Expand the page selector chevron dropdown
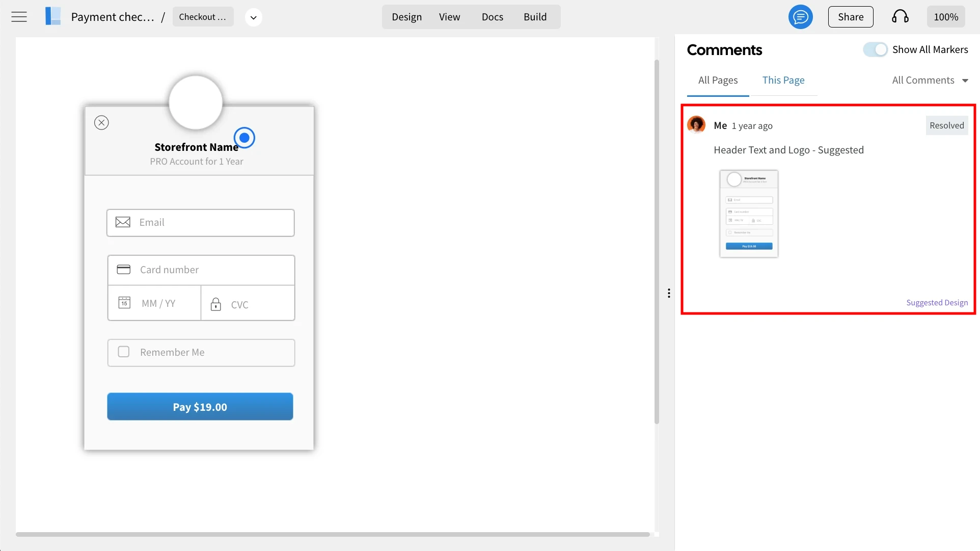 253,17
